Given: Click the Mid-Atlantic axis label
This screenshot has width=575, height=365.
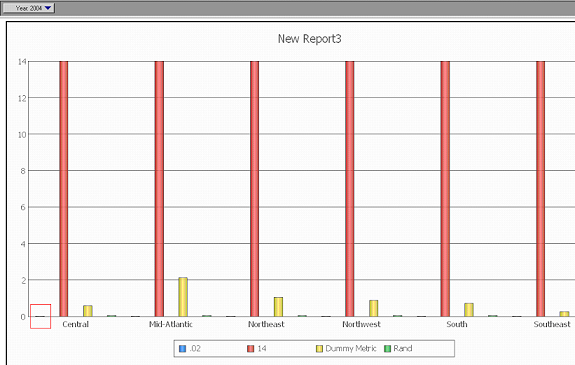Looking at the screenshot, I should [171, 324].
